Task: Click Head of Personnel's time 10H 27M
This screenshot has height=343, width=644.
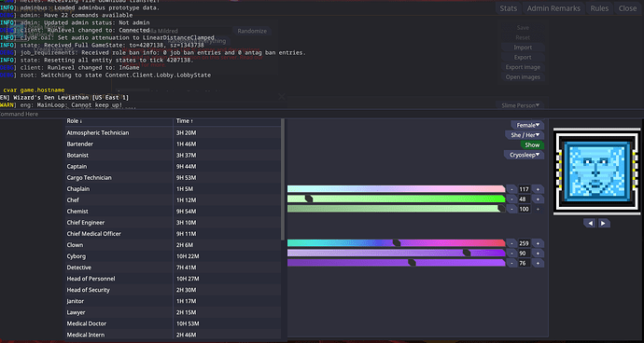Action: 188,279
